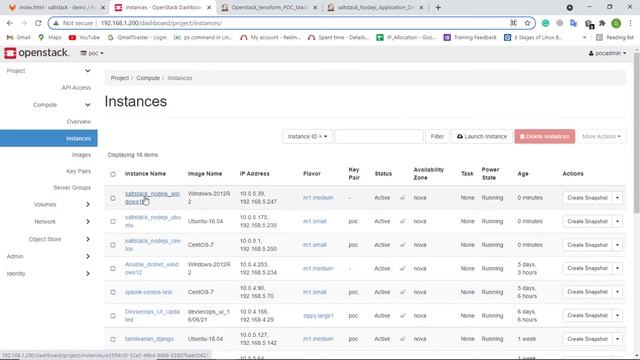Click the Launch Instance button
640x360 pixels.
(482, 136)
